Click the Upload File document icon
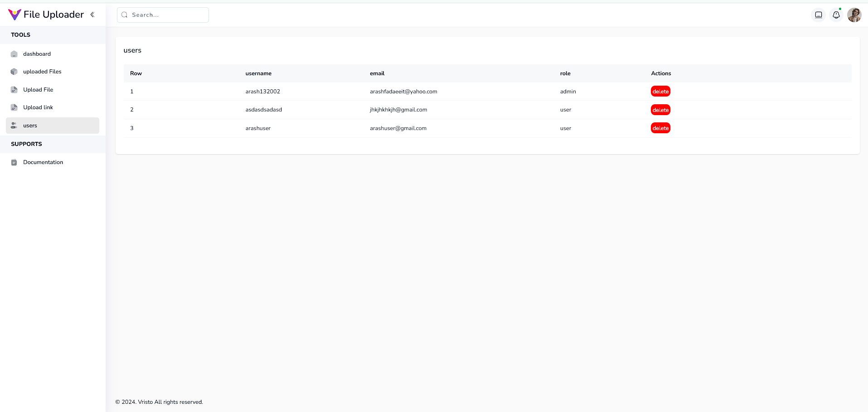868x412 pixels. click(x=14, y=90)
